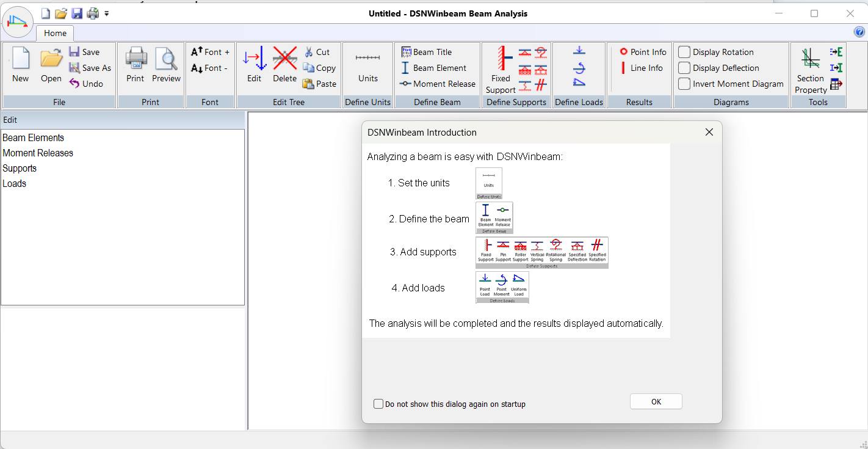Add a specified rotation support (# icon)
Screen dimensions: 868x449
pos(541,85)
